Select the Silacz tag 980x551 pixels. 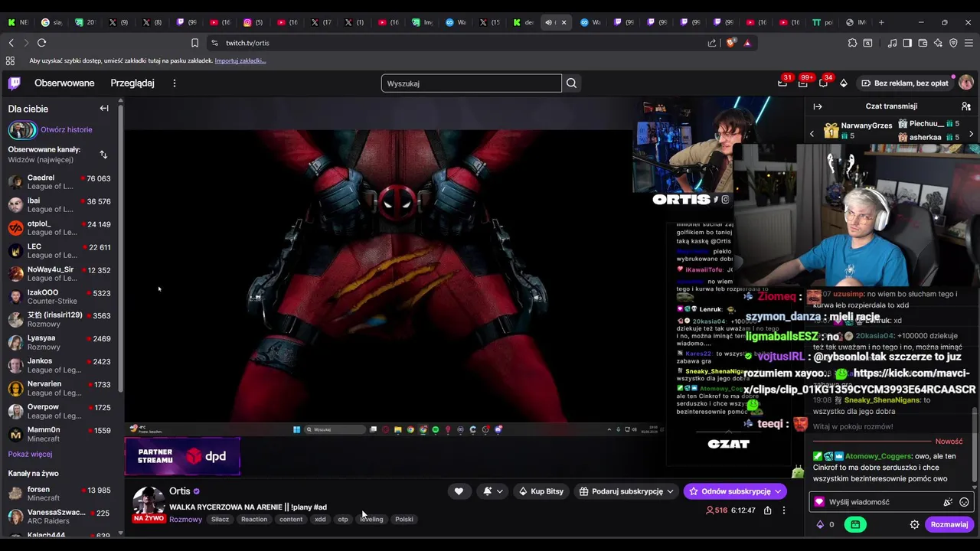[220, 520]
